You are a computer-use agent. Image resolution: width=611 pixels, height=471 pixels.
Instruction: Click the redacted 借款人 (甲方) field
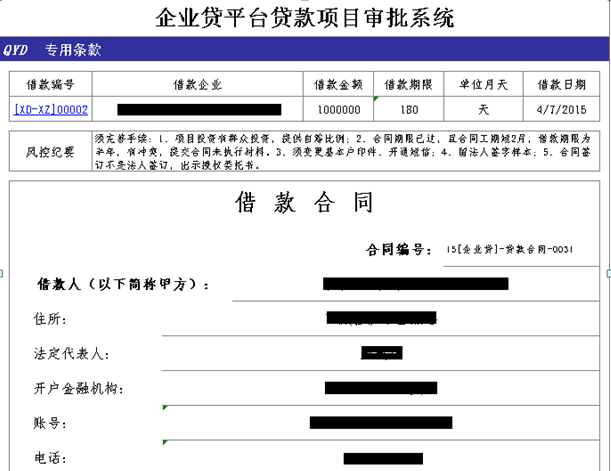click(415, 285)
